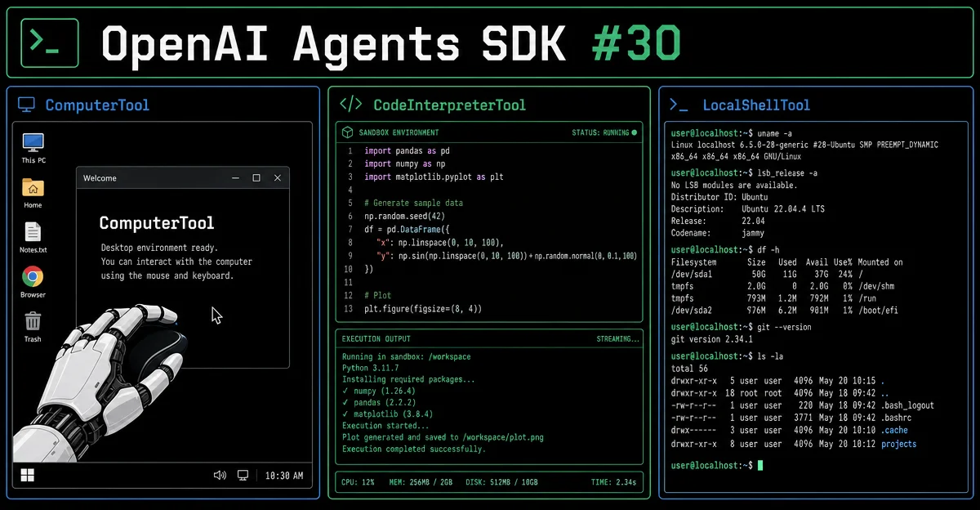Image resolution: width=980 pixels, height=510 pixels.
Task: Click the blue projects directory name
Action: [898, 444]
